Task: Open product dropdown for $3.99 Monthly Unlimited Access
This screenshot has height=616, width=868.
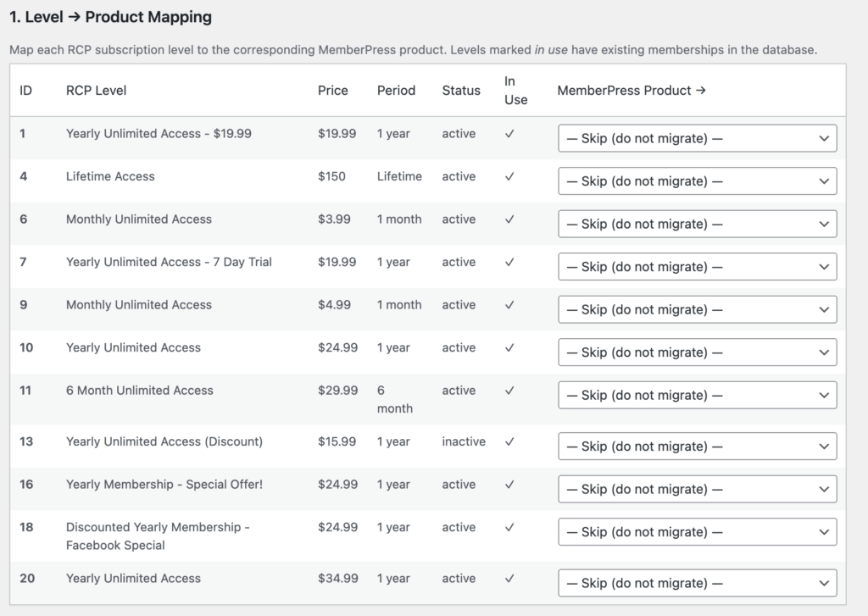Action: tap(697, 225)
